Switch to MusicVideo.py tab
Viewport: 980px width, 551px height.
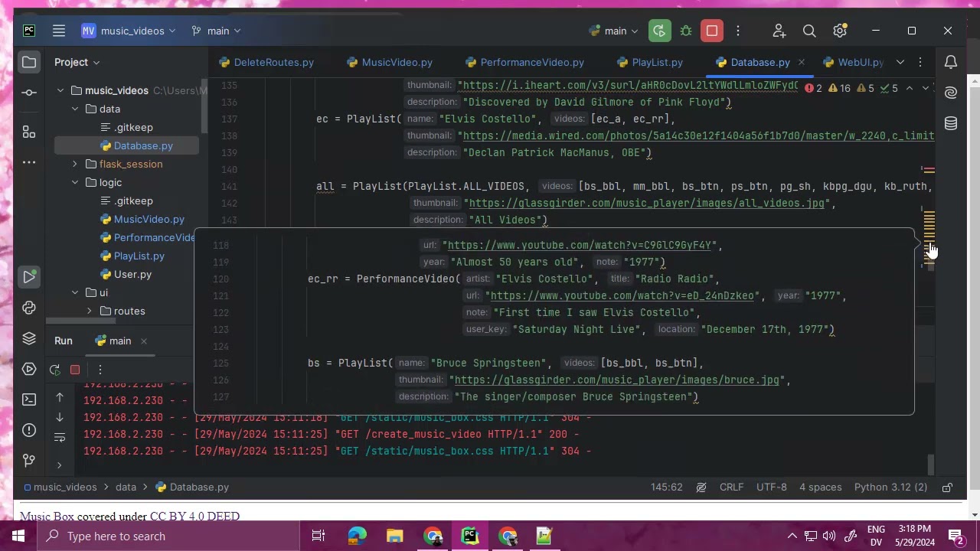point(390,62)
